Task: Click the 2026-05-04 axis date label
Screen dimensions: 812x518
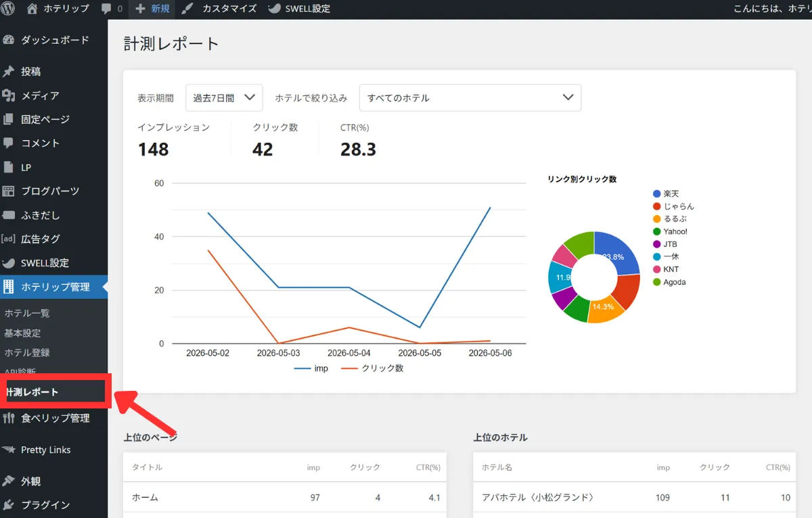Action: (x=349, y=353)
